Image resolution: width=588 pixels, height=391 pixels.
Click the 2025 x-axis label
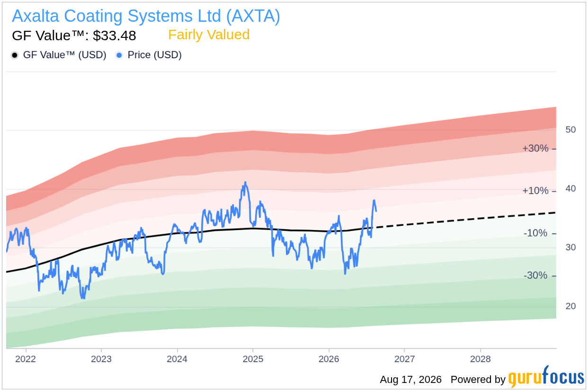(x=253, y=359)
